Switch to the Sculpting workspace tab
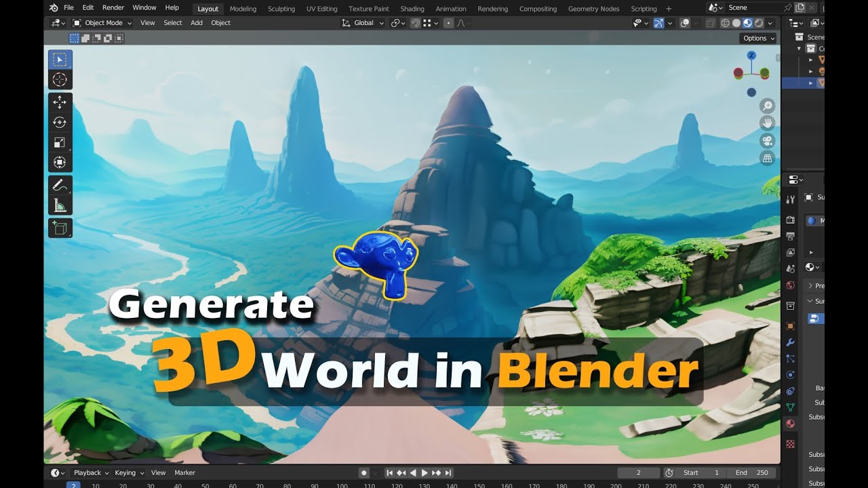 281,9
